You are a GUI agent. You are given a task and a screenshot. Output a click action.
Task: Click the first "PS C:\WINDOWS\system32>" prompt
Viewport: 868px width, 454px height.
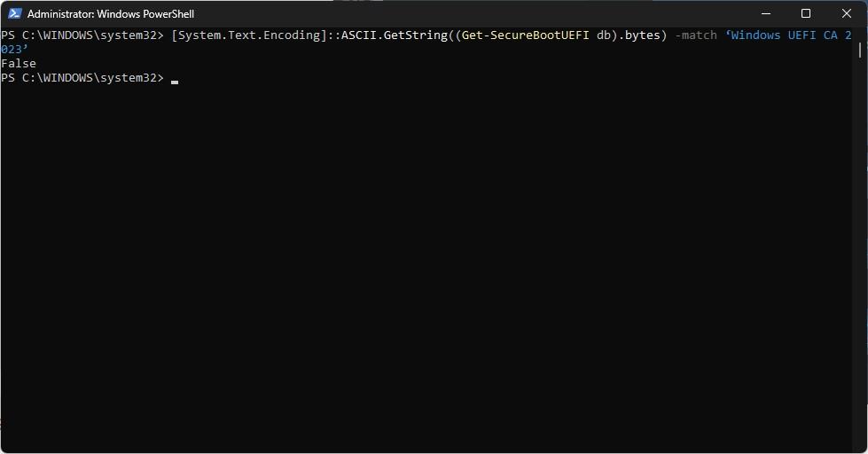tap(82, 35)
